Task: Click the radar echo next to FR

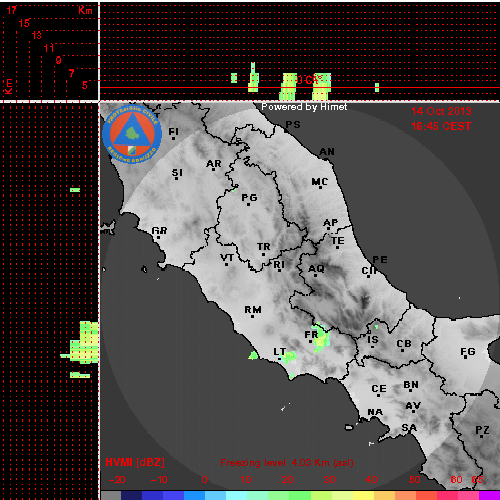Action: click(x=322, y=337)
